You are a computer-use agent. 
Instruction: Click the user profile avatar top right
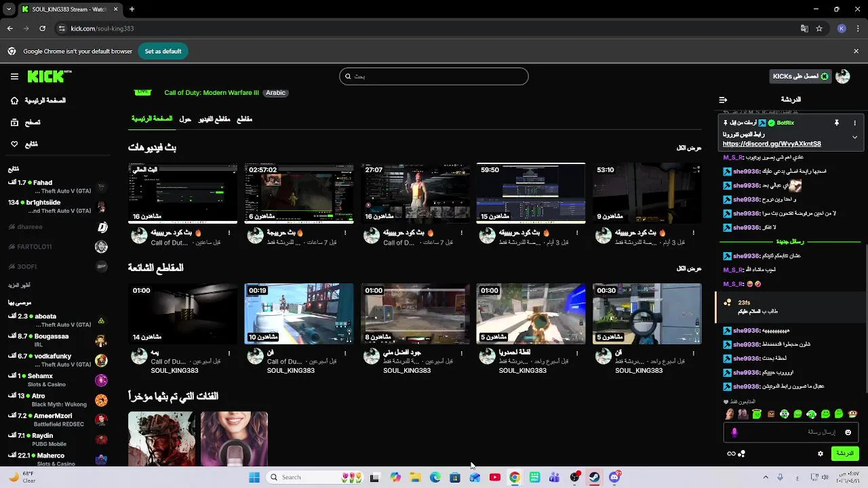pos(842,77)
